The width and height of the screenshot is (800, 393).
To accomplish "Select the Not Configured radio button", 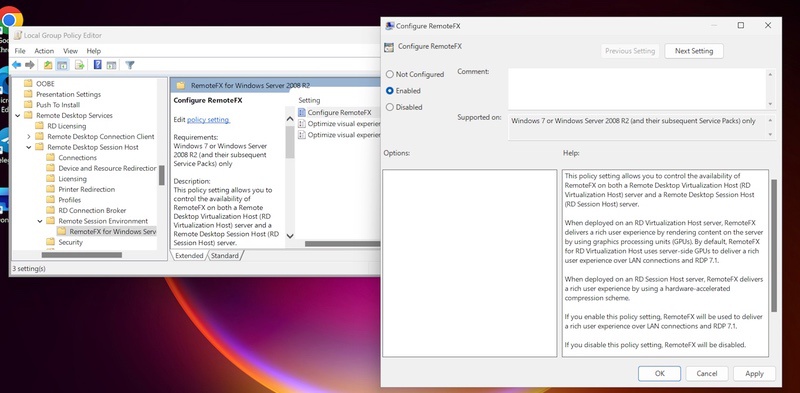I will (x=390, y=74).
